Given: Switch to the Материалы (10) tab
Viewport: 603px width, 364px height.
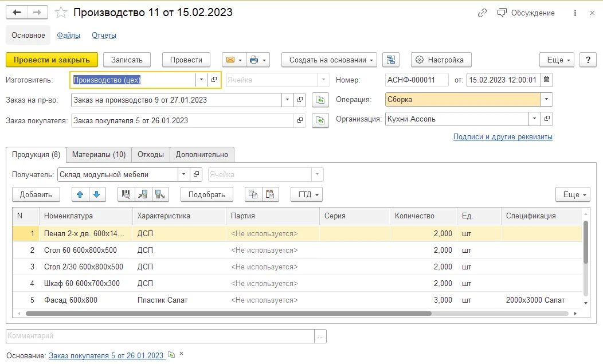Looking at the screenshot, I should click(x=99, y=155).
